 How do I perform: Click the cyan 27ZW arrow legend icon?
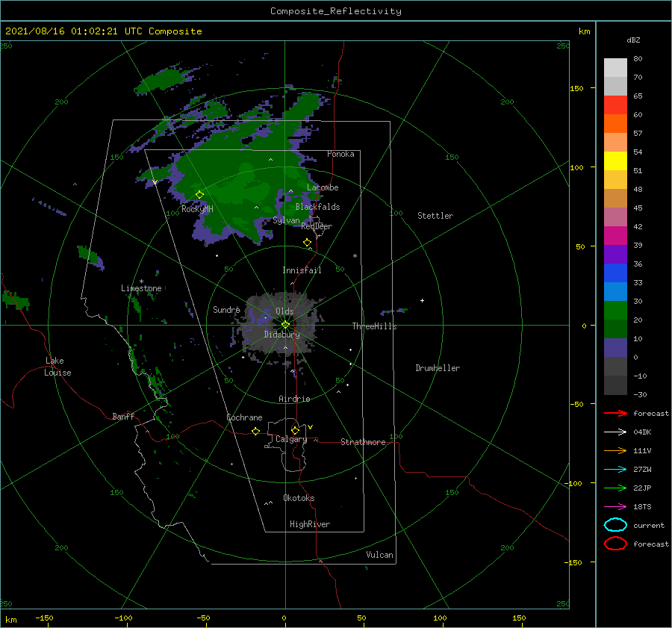615,470
